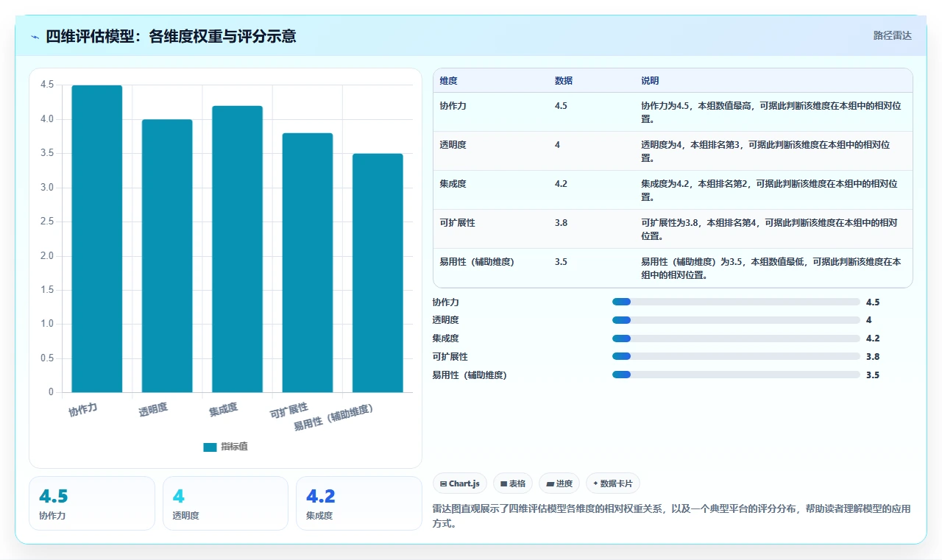942x560 pixels.
Task: Click the 说明 column header
Action: coord(650,81)
